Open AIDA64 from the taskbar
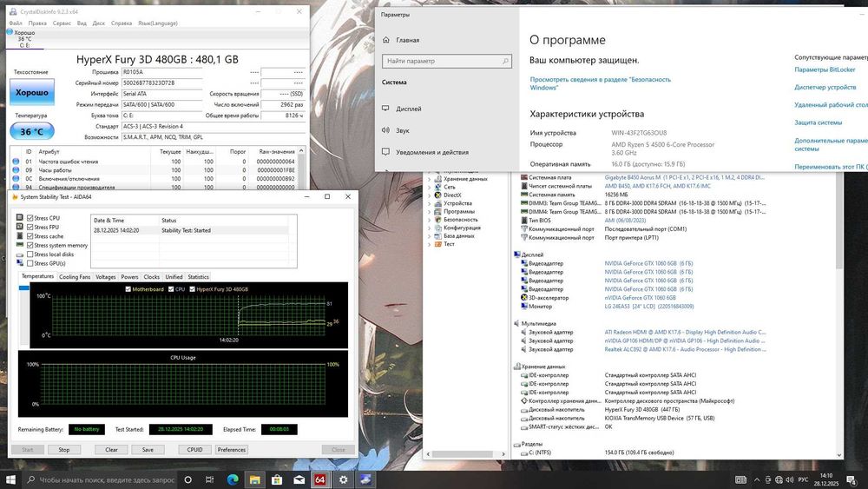Image resolution: width=868 pixels, height=489 pixels. [320, 479]
